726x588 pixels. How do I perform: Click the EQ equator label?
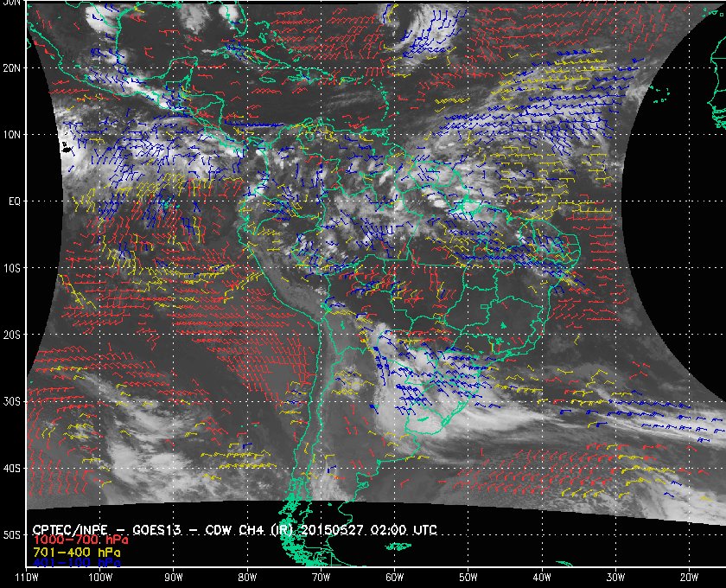tap(15, 201)
